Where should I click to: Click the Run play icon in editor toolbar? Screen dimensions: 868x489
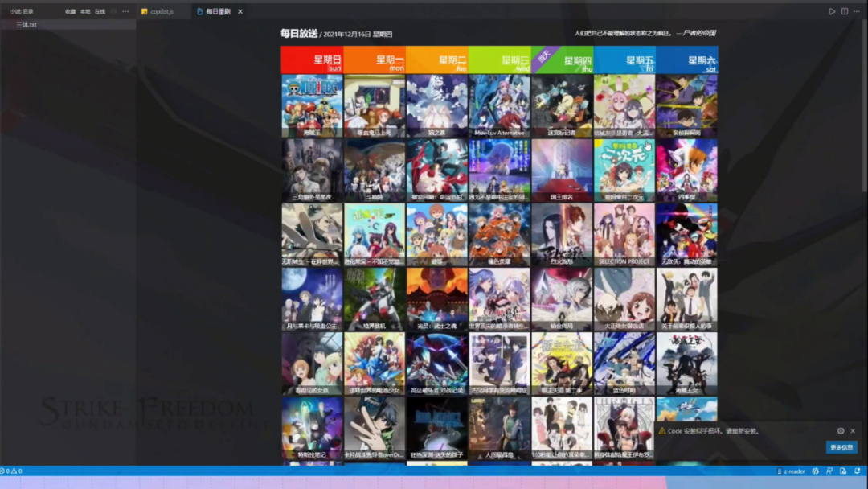(x=832, y=11)
